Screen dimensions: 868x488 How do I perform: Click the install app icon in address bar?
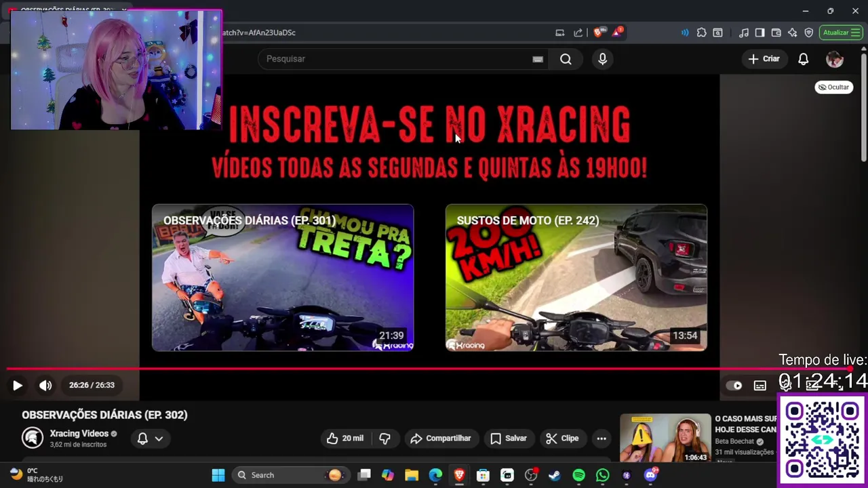559,33
